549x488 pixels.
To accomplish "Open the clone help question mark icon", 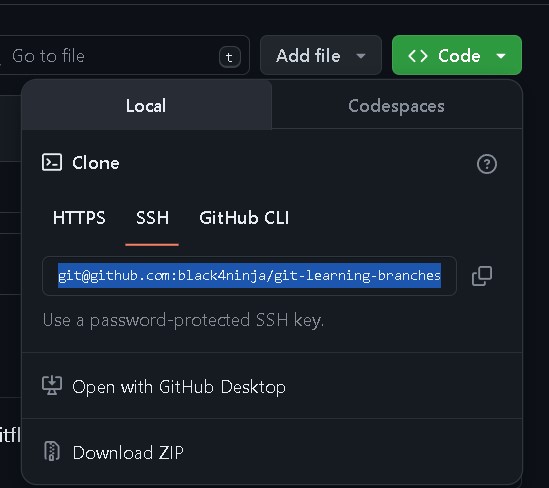I will [x=487, y=164].
